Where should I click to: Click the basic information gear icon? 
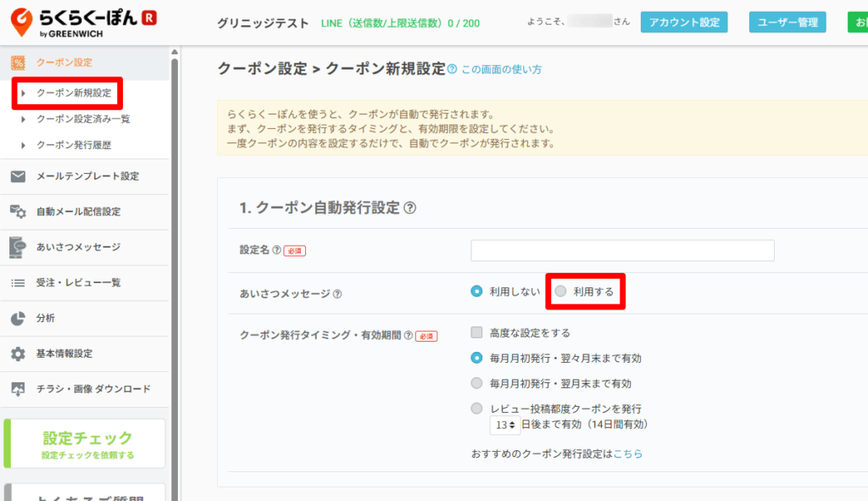[x=18, y=353]
